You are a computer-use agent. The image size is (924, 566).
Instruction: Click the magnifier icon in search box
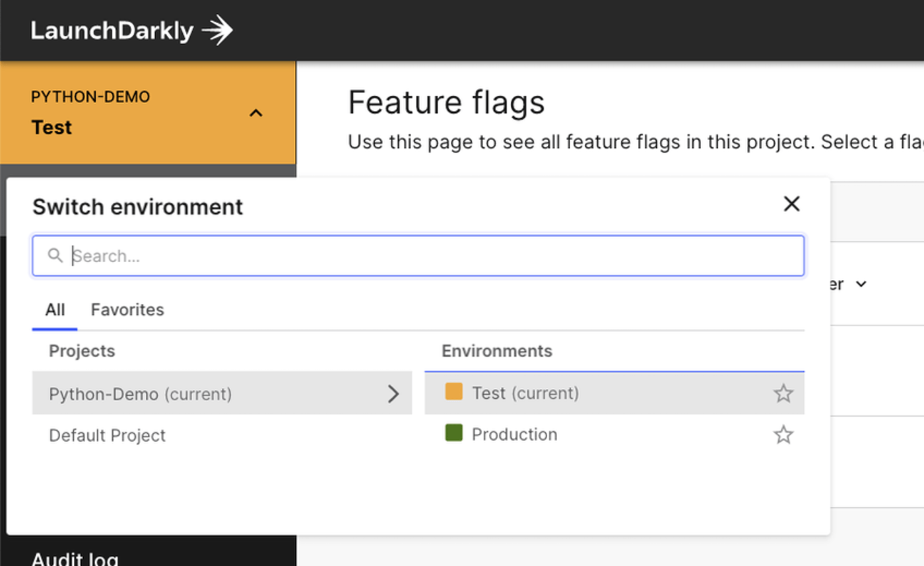55,256
